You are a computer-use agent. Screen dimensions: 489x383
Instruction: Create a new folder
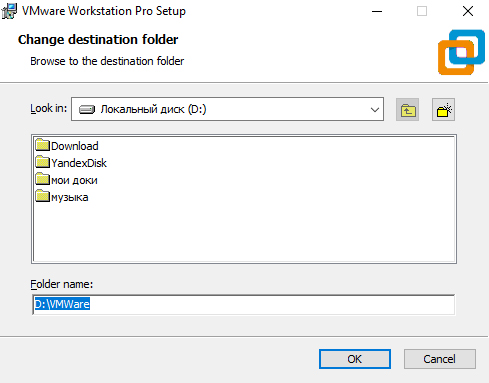click(x=443, y=110)
